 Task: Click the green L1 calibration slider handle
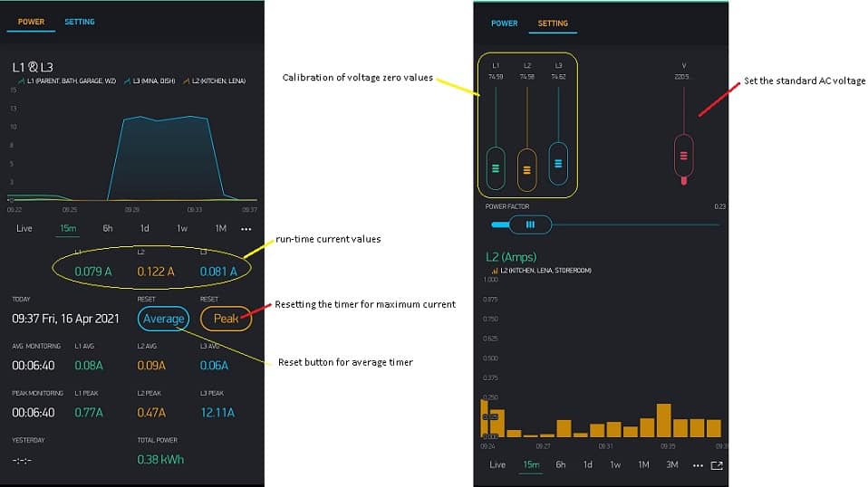[496, 167]
